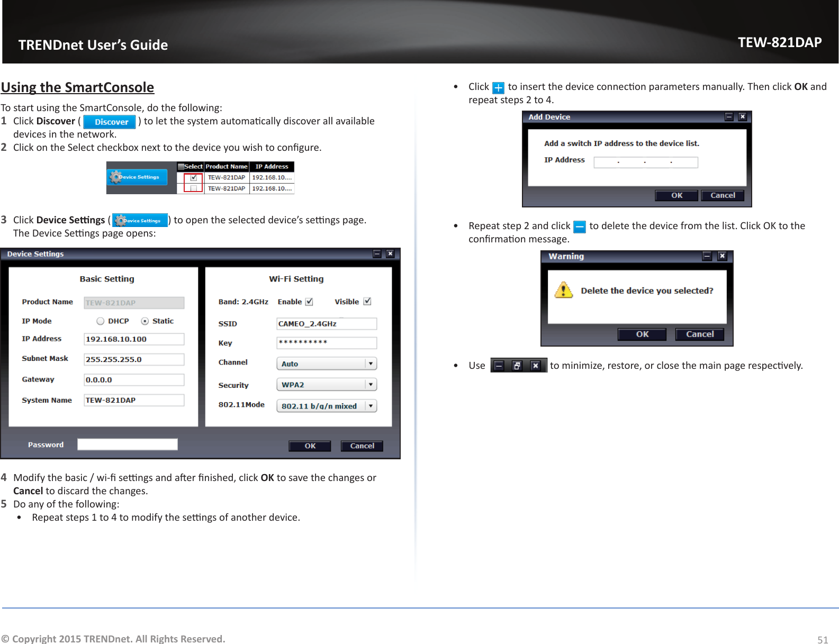The image size is (839, 644).
Task: Click the plus icon to insert a device
Action: [x=498, y=87]
